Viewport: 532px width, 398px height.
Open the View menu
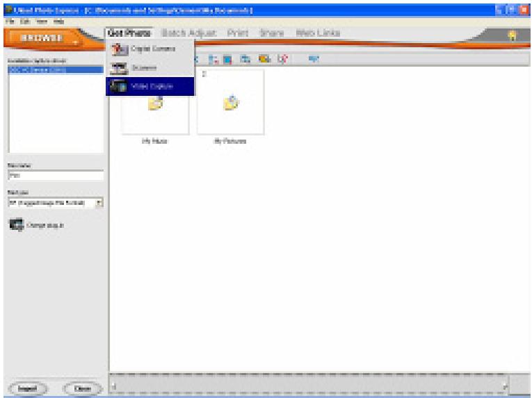point(42,22)
